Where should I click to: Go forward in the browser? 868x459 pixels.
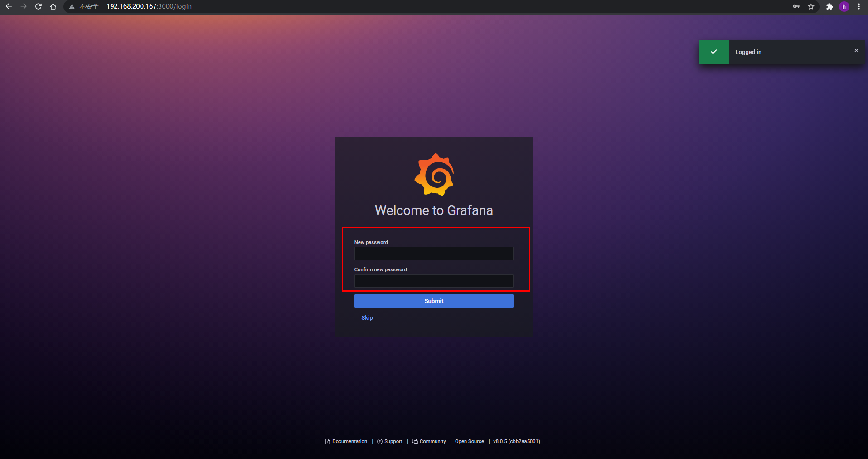pyautogui.click(x=24, y=6)
